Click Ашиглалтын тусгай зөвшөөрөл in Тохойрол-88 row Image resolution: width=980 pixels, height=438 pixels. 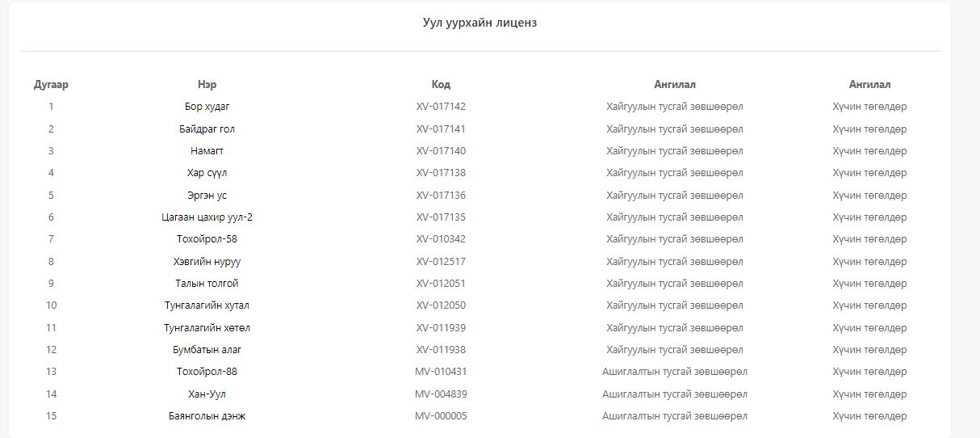click(674, 372)
